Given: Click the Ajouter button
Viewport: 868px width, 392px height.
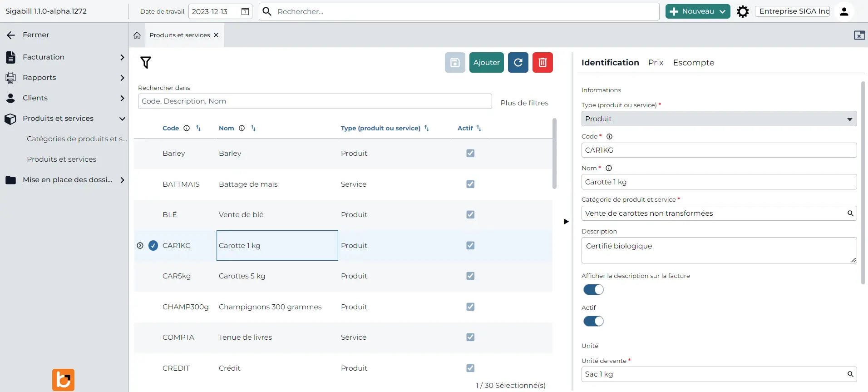Looking at the screenshot, I should point(487,63).
